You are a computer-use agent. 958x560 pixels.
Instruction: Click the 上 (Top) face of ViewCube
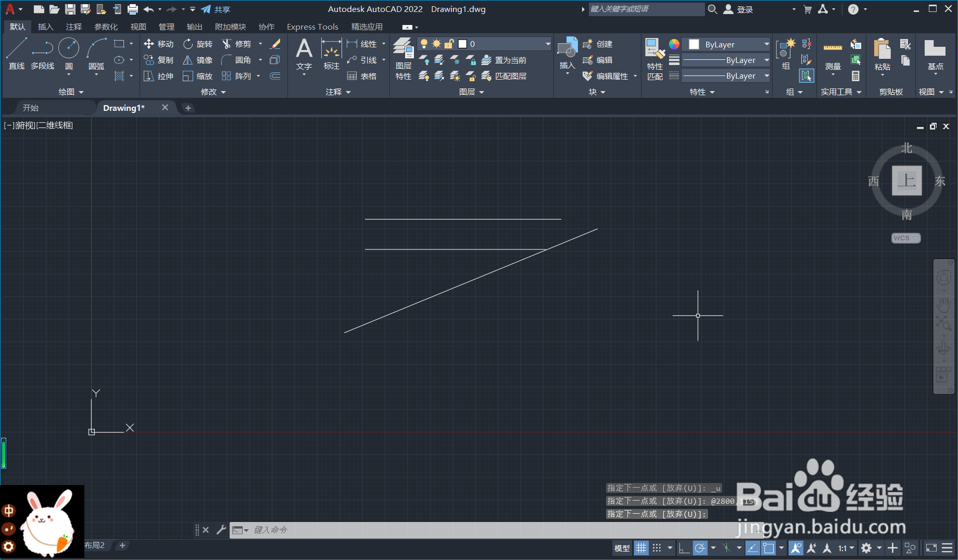(907, 181)
